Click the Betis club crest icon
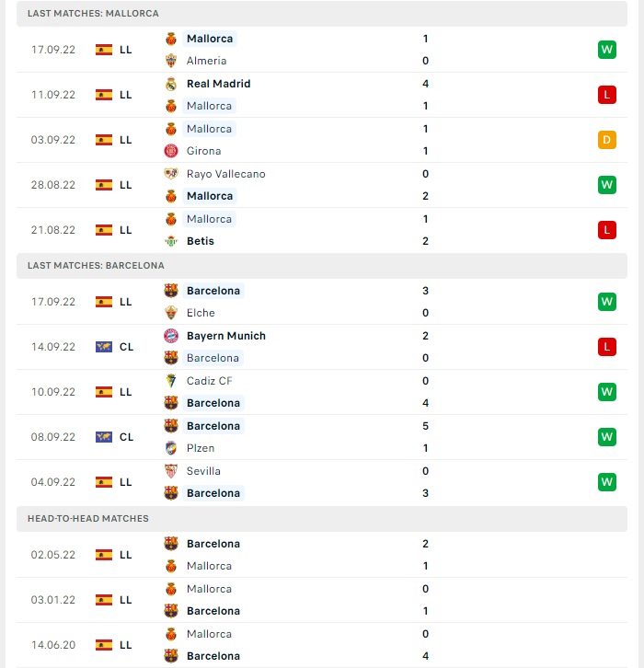Screen dimensions: 644x668 (x=171, y=241)
